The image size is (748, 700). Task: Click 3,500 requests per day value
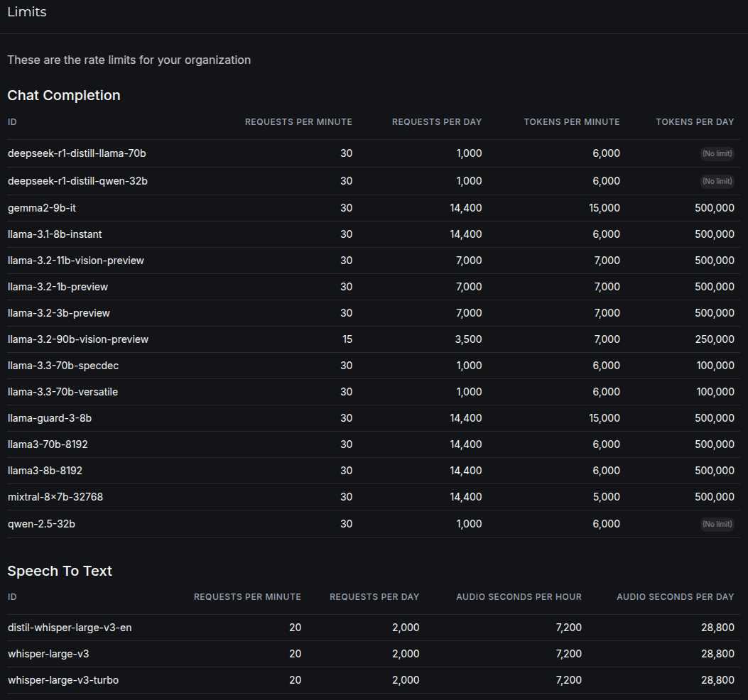(x=468, y=339)
